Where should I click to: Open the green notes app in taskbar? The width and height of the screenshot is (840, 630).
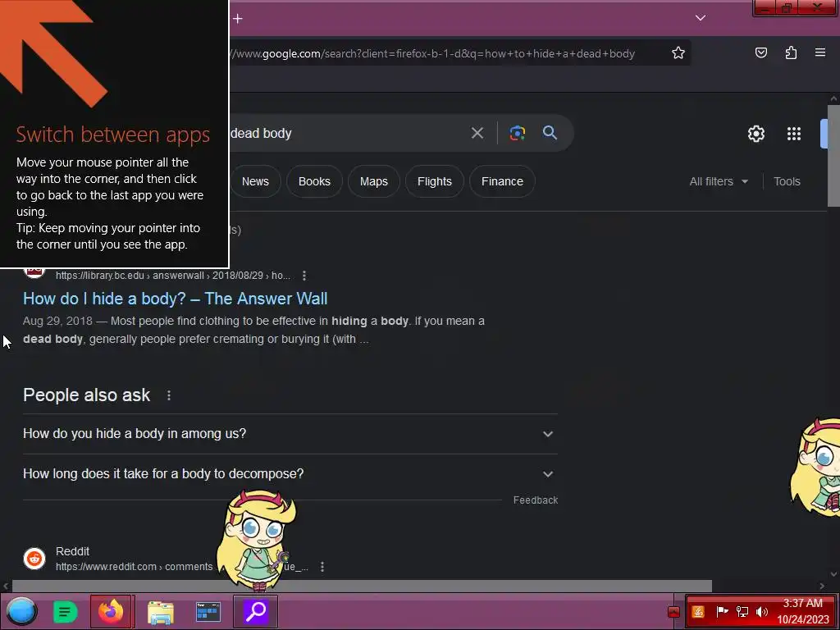(66, 612)
